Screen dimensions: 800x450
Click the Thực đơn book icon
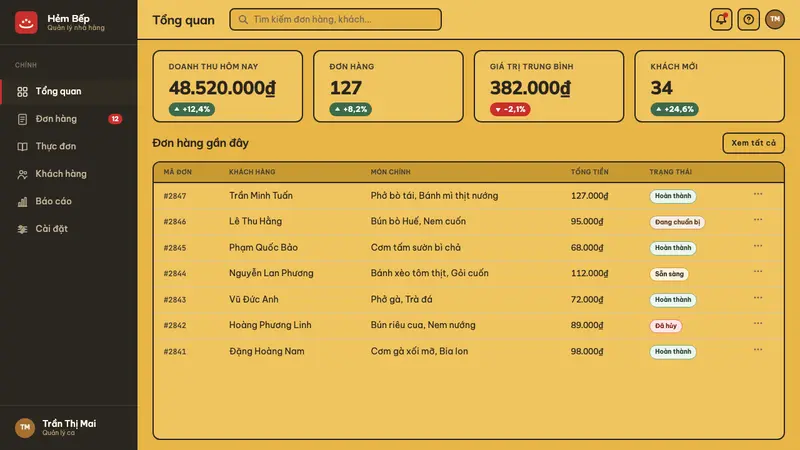[22, 147]
